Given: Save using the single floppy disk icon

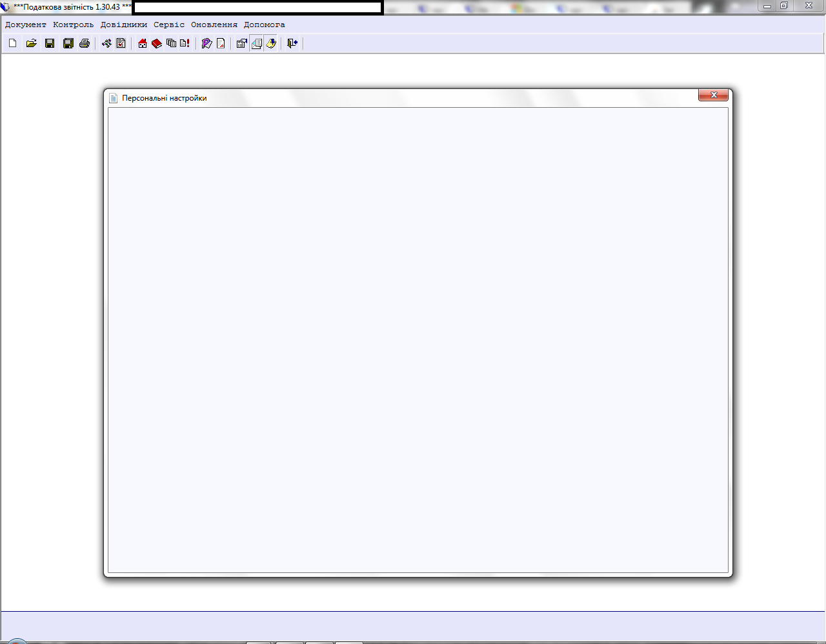Looking at the screenshot, I should 50,43.
